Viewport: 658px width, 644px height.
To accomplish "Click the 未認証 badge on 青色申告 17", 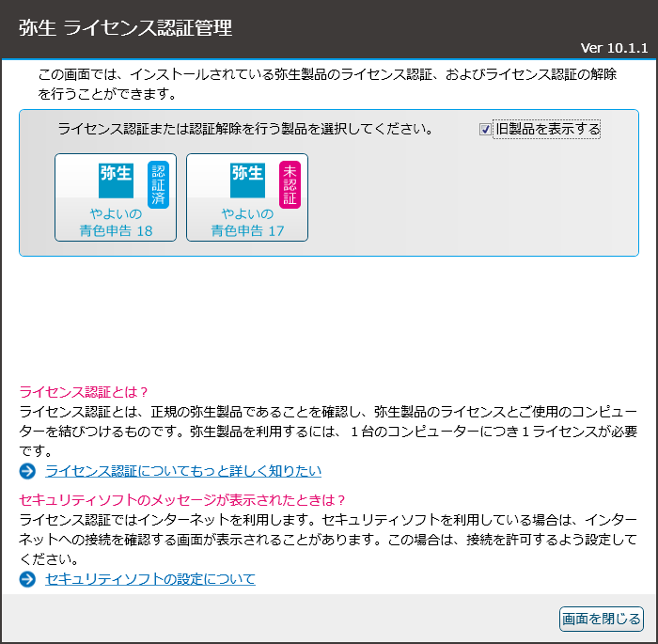I will 290,184.
